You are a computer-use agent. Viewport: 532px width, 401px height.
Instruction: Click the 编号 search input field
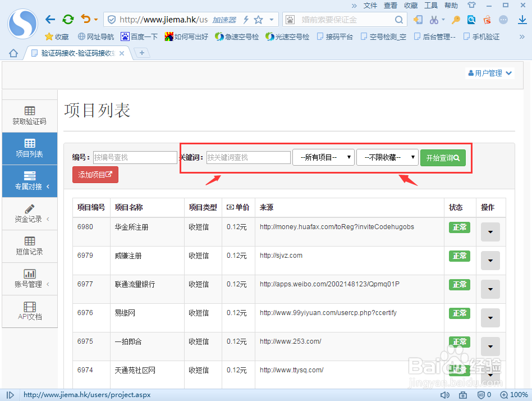coord(135,158)
